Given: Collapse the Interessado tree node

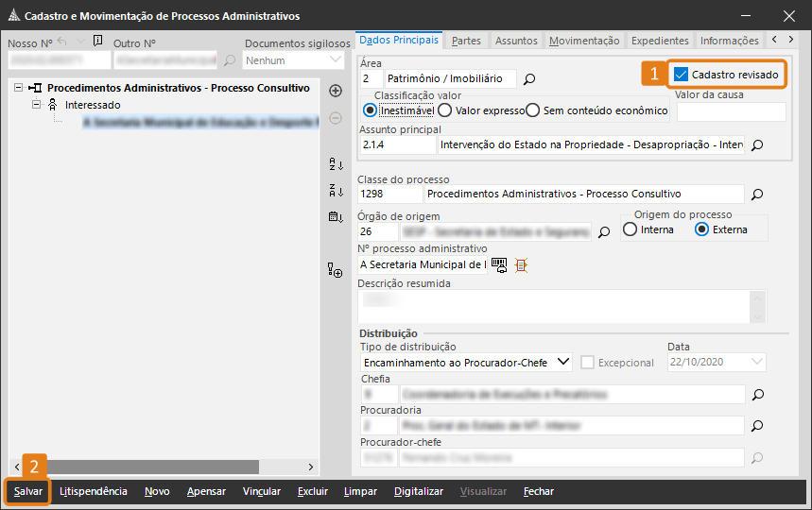Looking at the screenshot, I should coord(38,105).
